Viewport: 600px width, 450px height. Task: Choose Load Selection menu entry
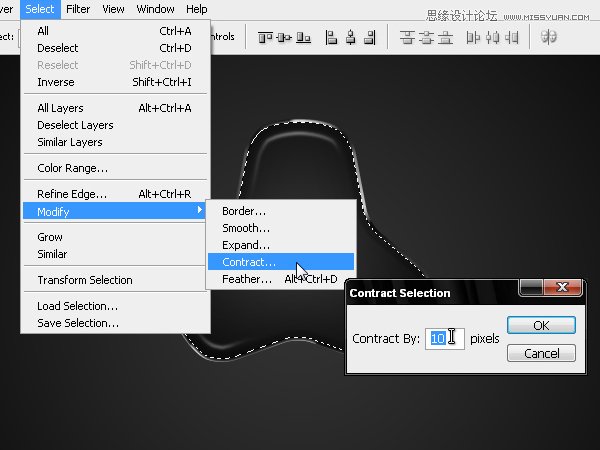[115, 306]
